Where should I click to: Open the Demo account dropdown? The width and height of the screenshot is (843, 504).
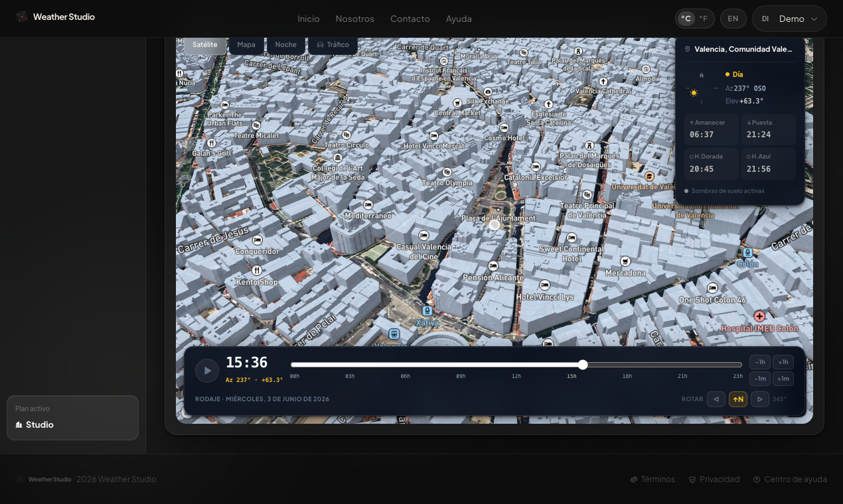tap(789, 19)
